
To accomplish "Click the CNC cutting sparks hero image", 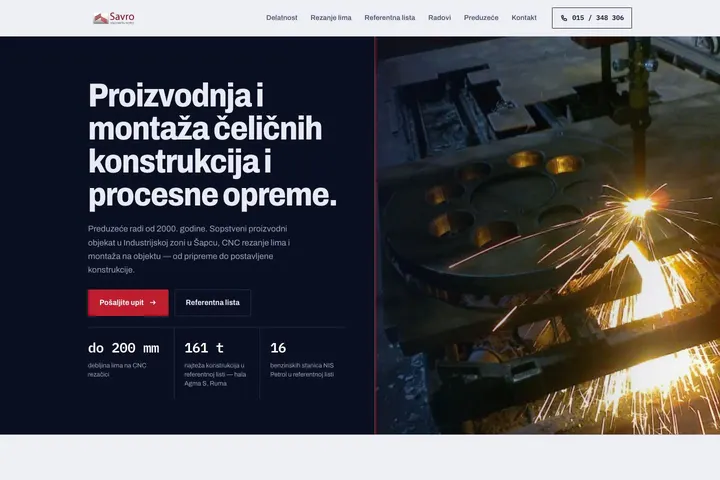I will click(x=547, y=235).
